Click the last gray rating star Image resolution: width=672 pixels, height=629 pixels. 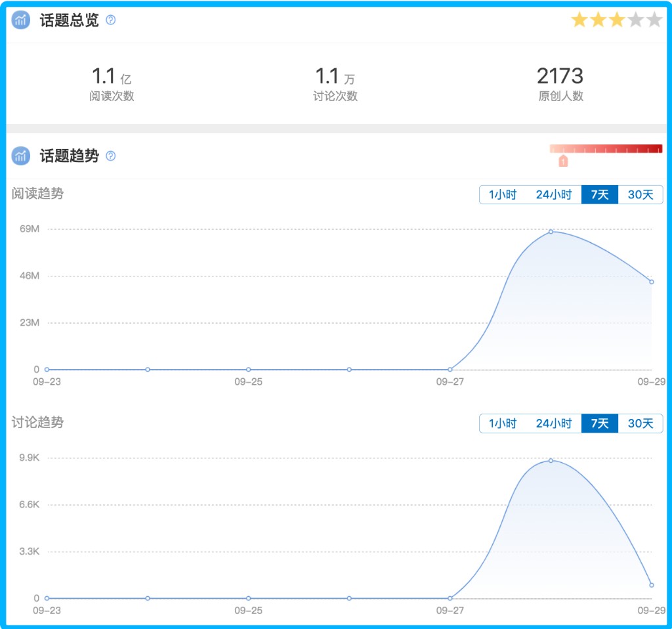point(654,20)
